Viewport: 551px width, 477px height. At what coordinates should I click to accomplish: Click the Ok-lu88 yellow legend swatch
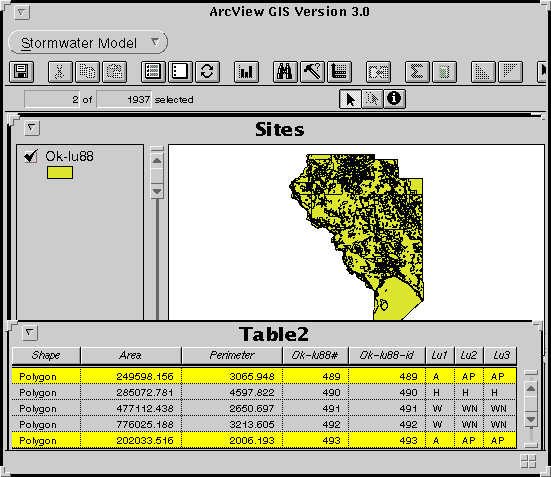click(60, 173)
